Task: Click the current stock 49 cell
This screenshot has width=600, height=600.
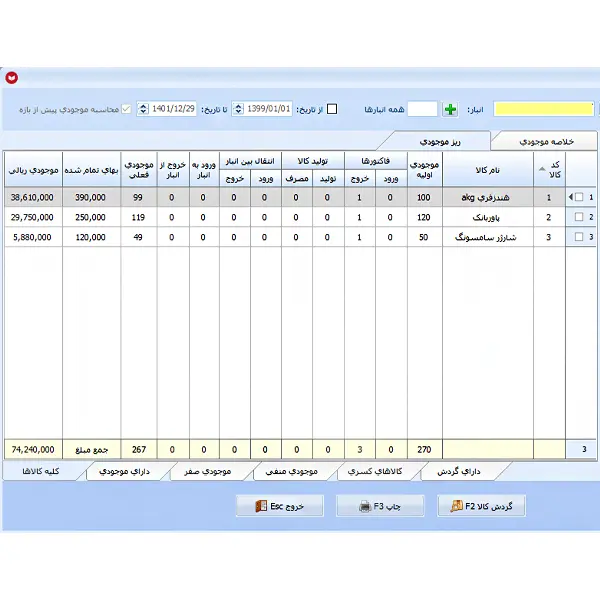Action: click(x=139, y=237)
